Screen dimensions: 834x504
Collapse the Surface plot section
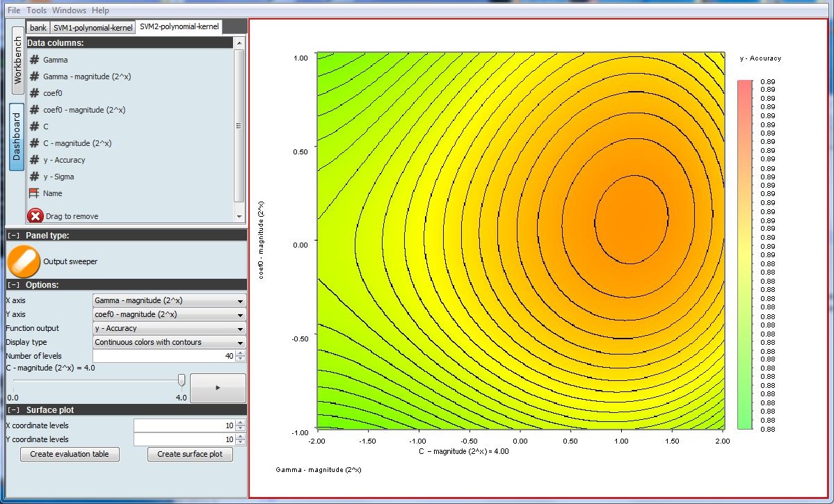(13, 410)
